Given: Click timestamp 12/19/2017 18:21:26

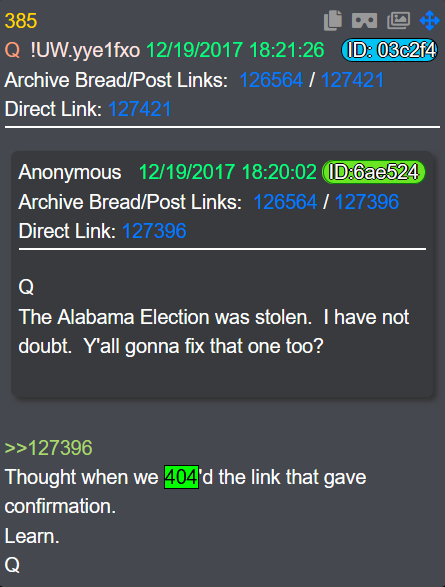Looking at the screenshot, I should pos(235,50).
